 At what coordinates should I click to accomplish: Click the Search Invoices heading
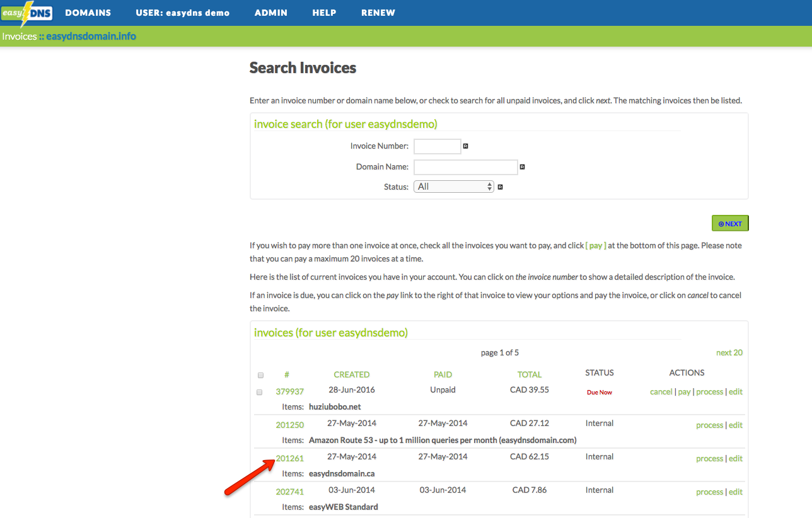click(x=303, y=68)
